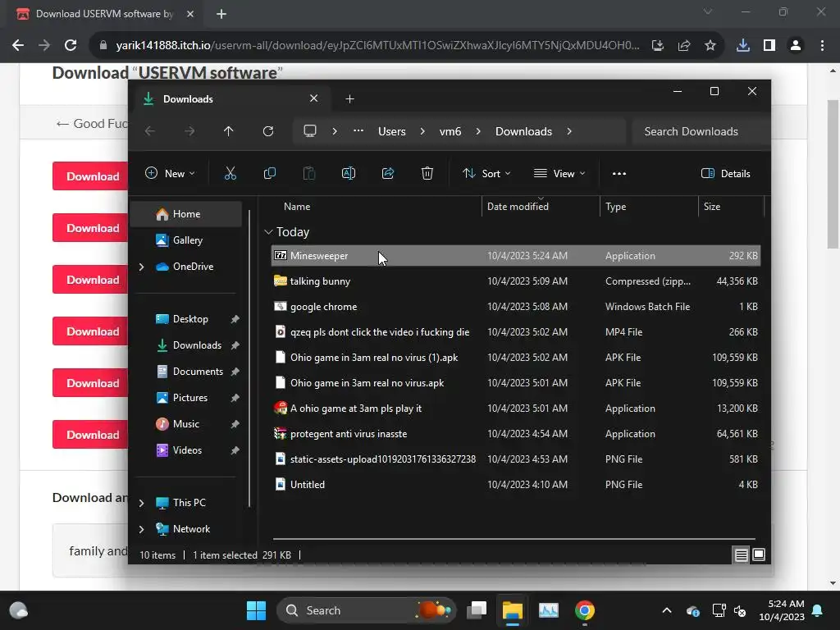Click the Share icon in Explorer toolbar
840x630 pixels.
(x=388, y=174)
